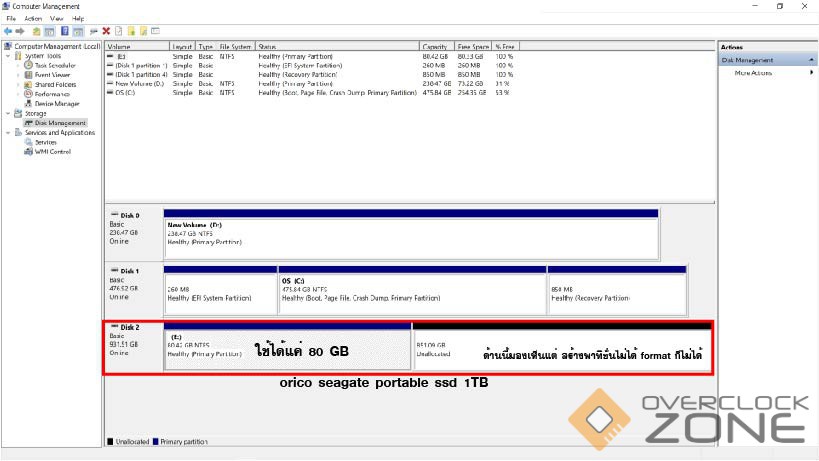Sort by the File System column header

pyautogui.click(x=236, y=46)
